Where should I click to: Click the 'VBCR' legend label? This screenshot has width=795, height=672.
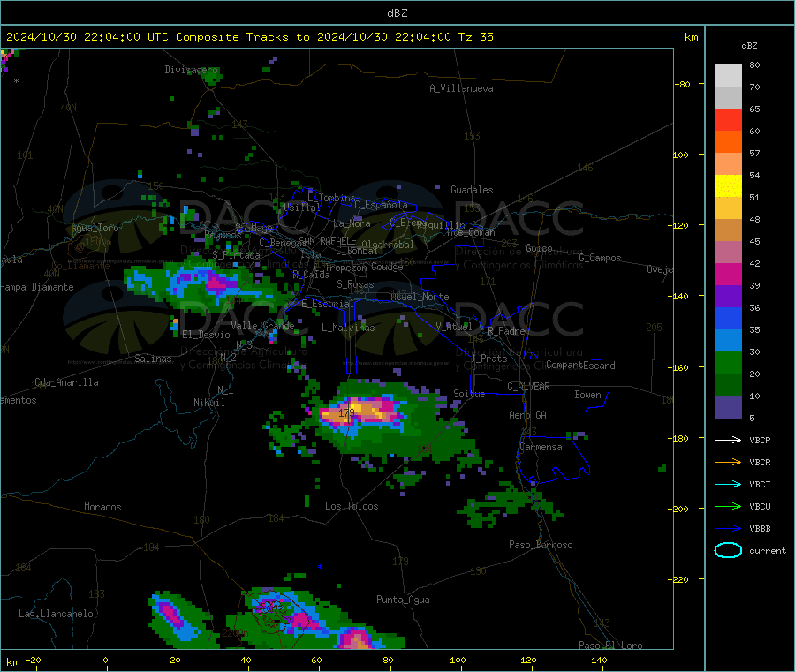point(760,462)
